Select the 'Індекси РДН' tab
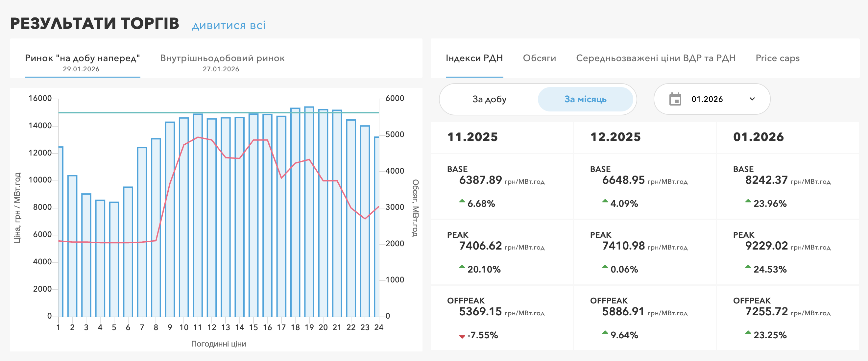Viewport: 868px width, 361px height. [474, 58]
